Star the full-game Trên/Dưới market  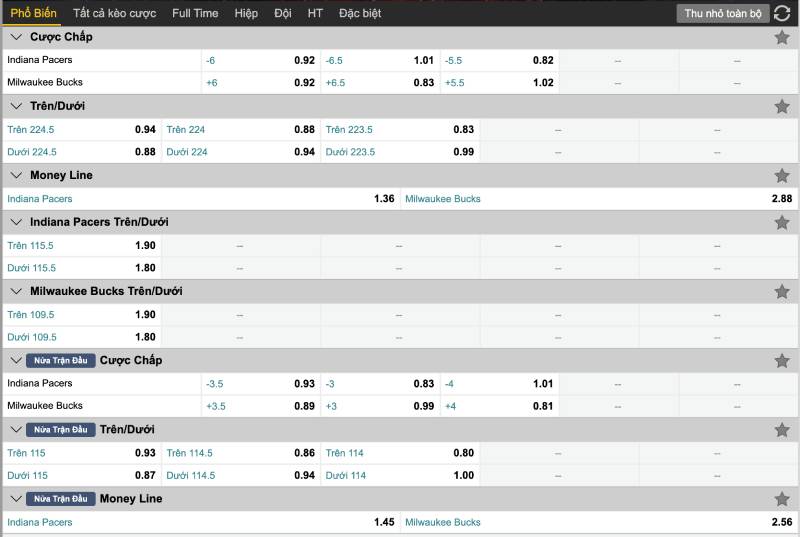pyautogui.click(x=782, y=106)
